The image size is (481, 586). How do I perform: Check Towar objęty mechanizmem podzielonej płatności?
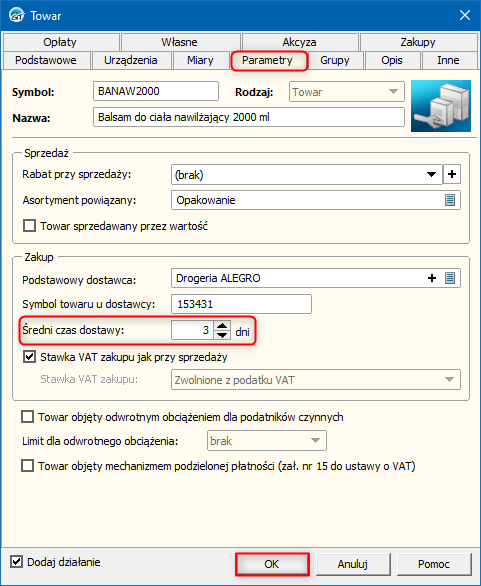[27, 466]
